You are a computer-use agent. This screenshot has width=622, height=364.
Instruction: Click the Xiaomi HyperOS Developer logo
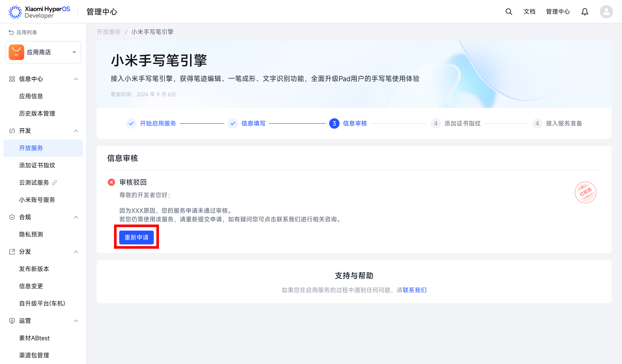click(x=40, y=12)
